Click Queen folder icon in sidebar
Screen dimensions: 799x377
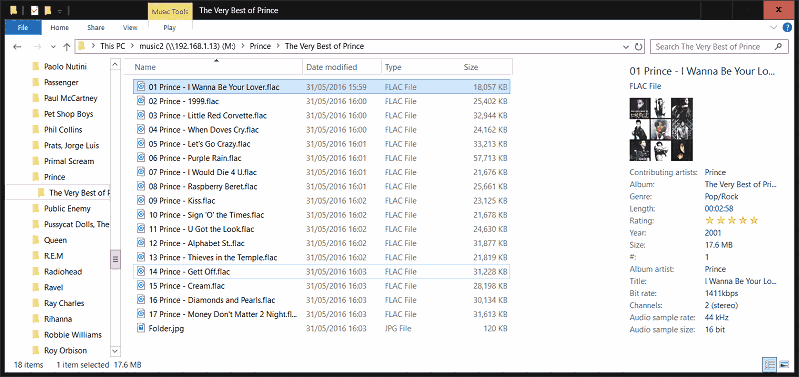(35, 240)
